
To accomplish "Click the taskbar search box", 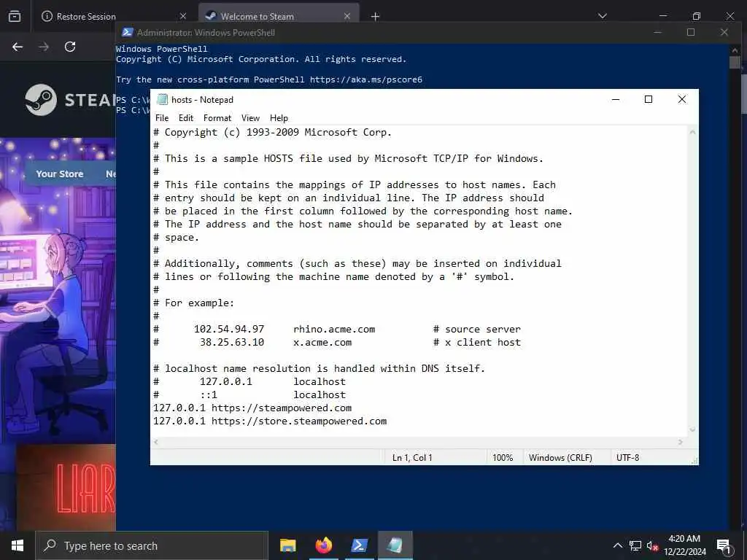I will pyautogui.click(x=152, y=545).
